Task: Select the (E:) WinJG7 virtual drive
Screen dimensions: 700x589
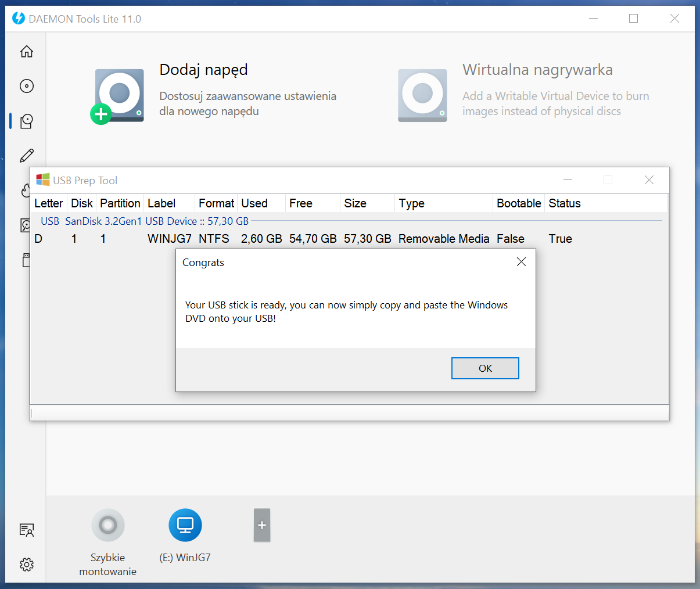Action: [185, 525]
